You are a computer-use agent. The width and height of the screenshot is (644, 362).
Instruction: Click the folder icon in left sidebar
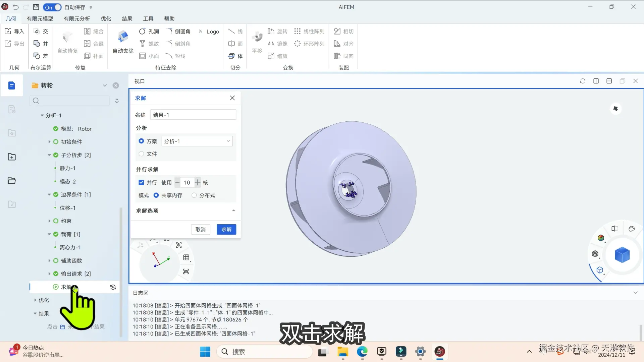point(12,180)
